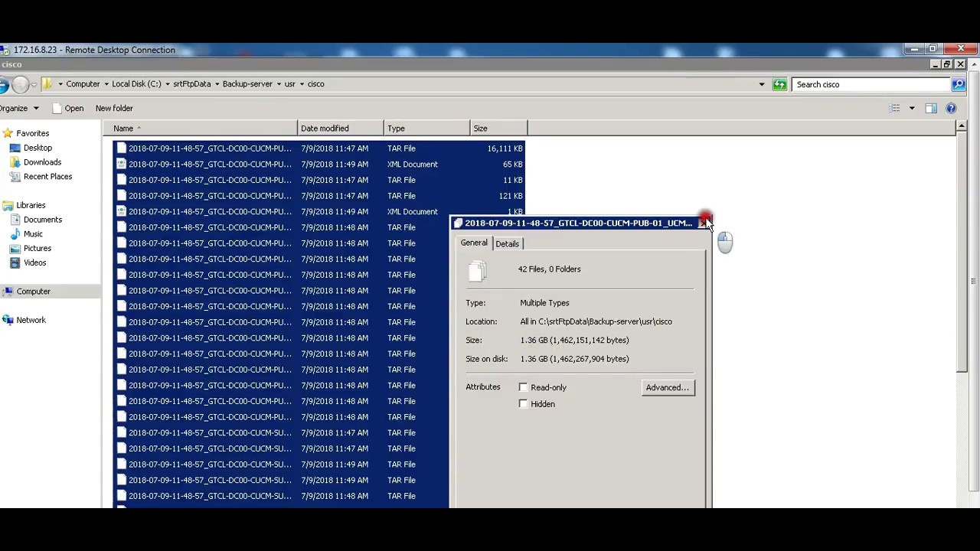Image resolution: width=980 pixels, height=551 pixels.
Task: Click the "121 KB" size value
Action: 511,196
